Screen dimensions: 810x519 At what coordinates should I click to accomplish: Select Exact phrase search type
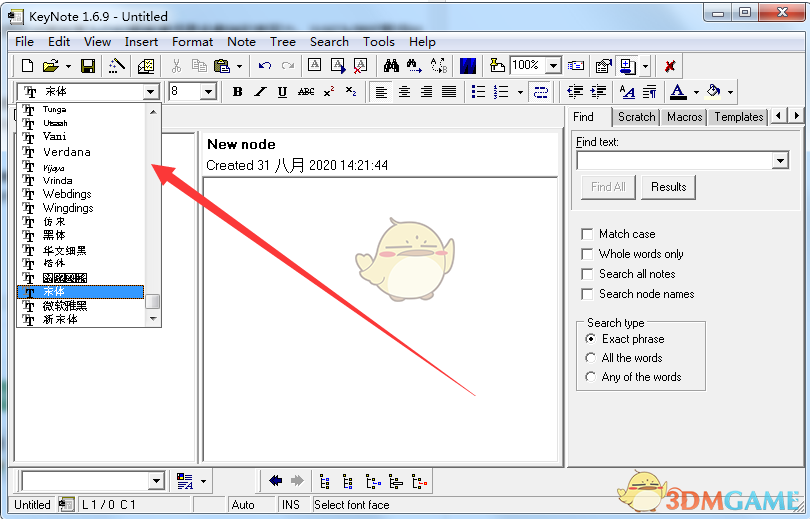(590, 339)
